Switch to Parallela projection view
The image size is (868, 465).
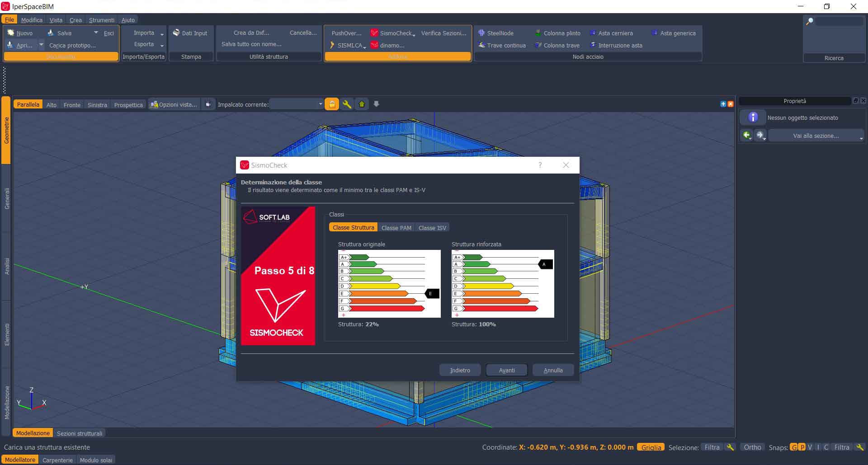pyautogui.click(x=28, y=104)
